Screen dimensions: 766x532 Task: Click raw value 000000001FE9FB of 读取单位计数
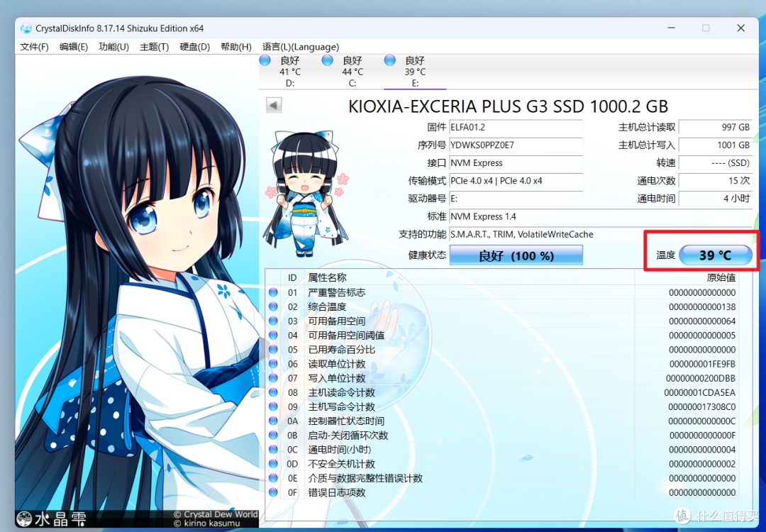(x=702, y=364)
